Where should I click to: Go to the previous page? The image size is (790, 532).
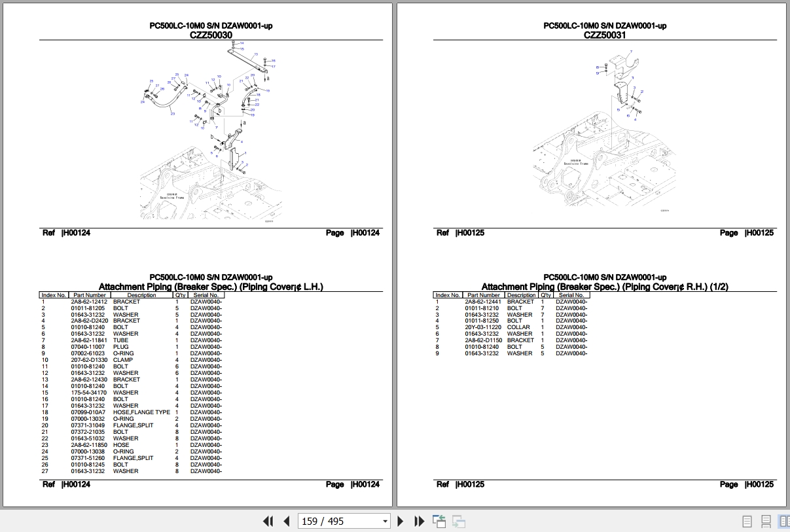(x=287, y=522)
